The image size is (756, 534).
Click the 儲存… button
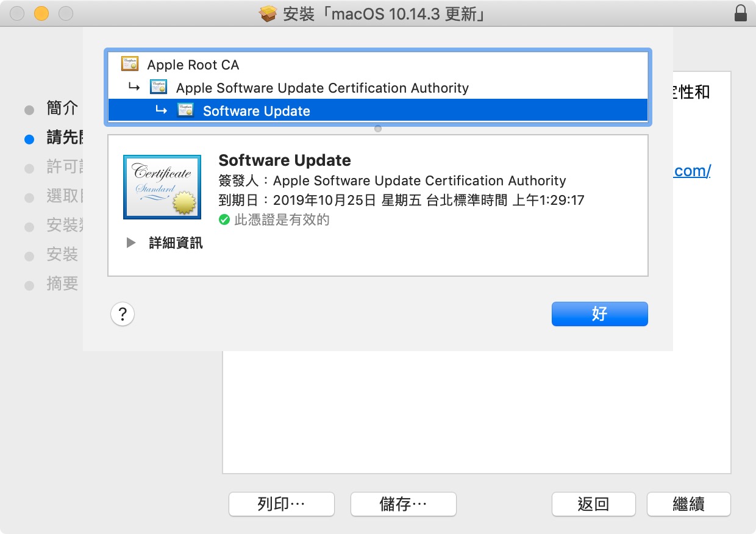pyautogui.click(x=404, y=504)
